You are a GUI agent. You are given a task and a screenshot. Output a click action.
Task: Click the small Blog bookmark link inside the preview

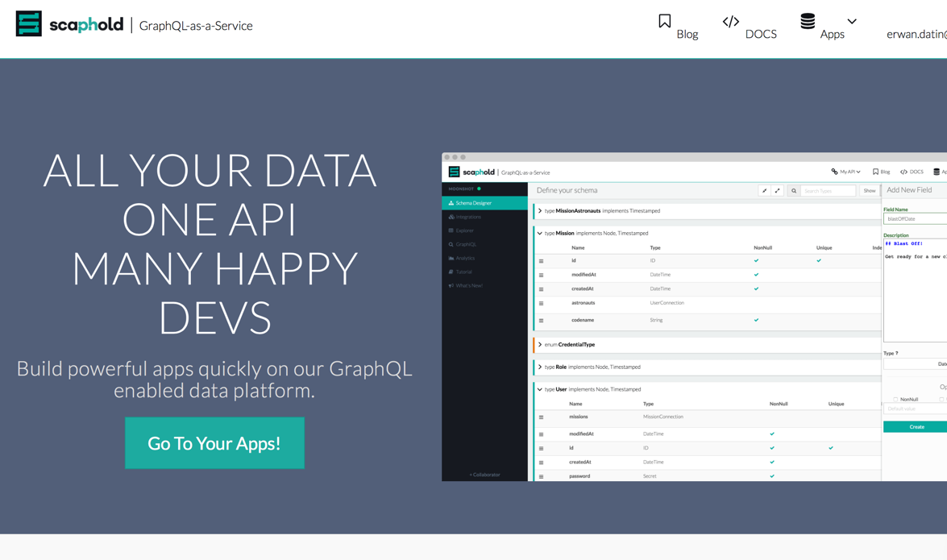pos(881,172)
